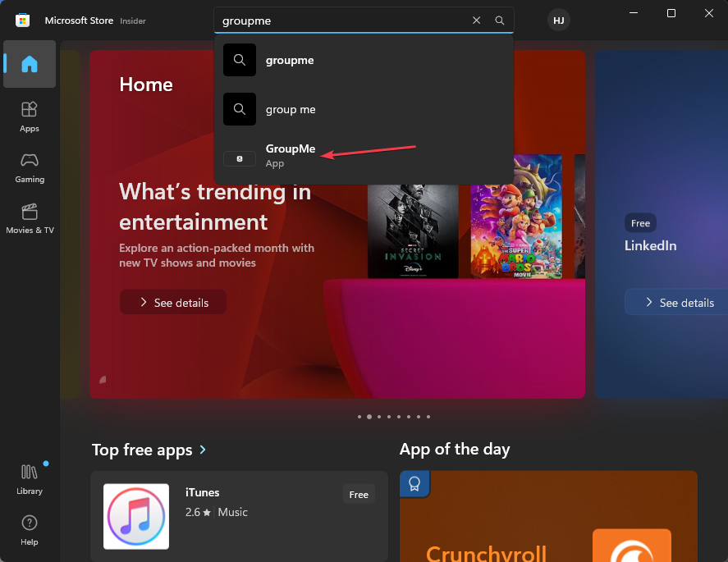The height and width of the screenshot is (562, 728).
Task: Click See details for LinkedIn
Action: [x=678, y=302]
